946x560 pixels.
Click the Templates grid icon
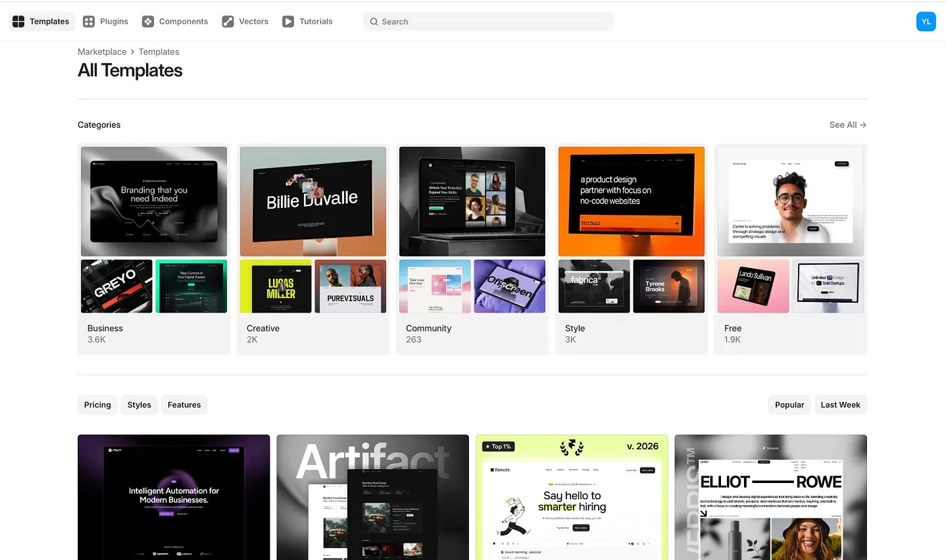click(x=19, y=22)
